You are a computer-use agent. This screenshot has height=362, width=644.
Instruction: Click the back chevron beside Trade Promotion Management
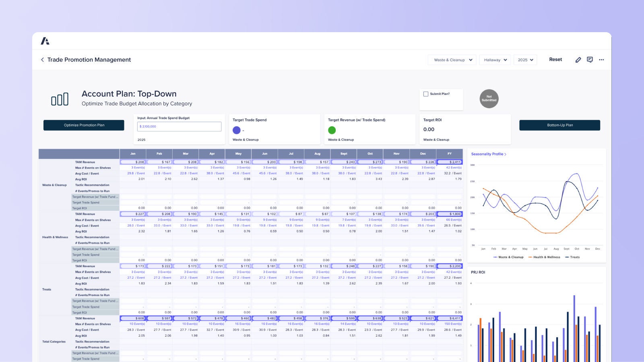43,60
